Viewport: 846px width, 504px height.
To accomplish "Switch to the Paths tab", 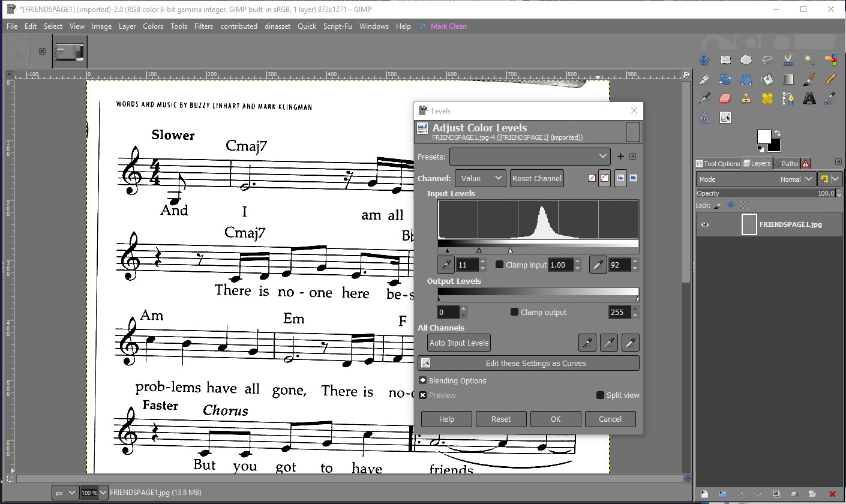I will 786,163.
